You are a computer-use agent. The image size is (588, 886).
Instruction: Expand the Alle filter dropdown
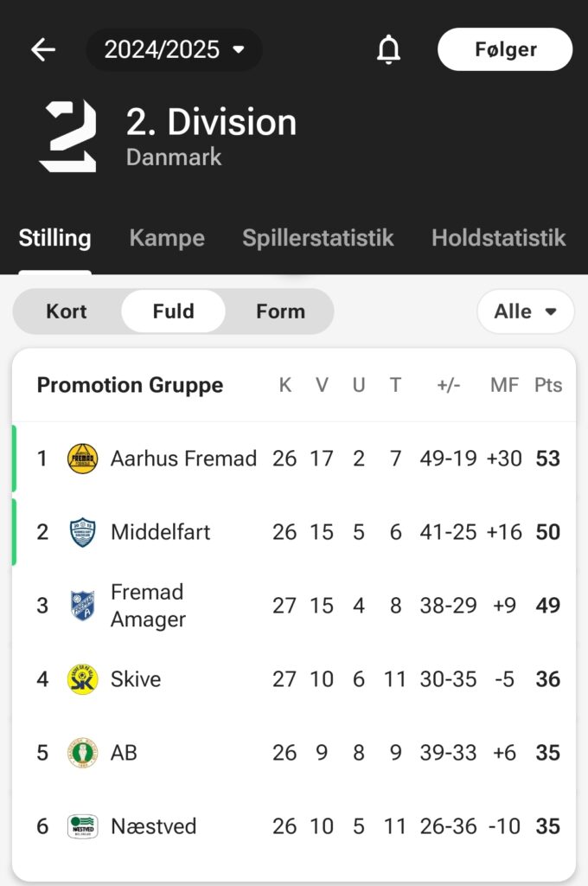tap(525, 311)
